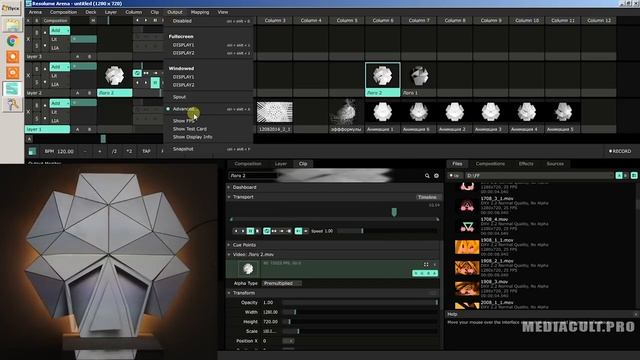
Task: Open the Composition menu
Action: tap(63, 12)
